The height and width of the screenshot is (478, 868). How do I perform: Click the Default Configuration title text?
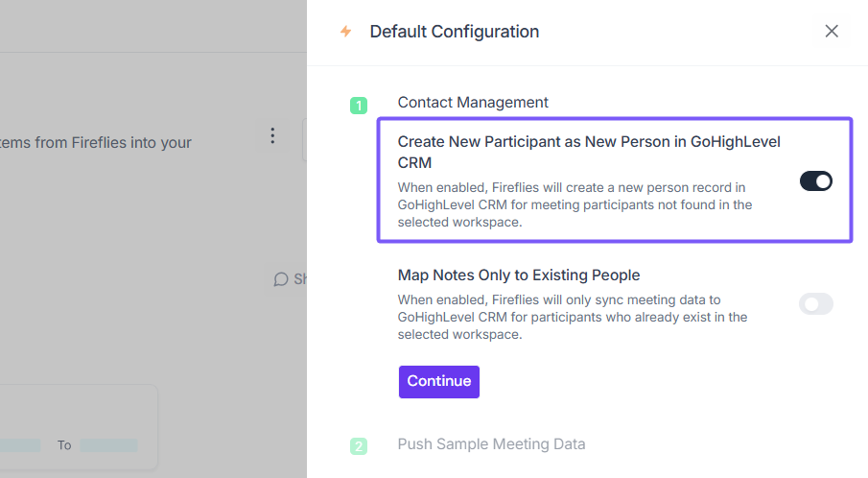455,32
